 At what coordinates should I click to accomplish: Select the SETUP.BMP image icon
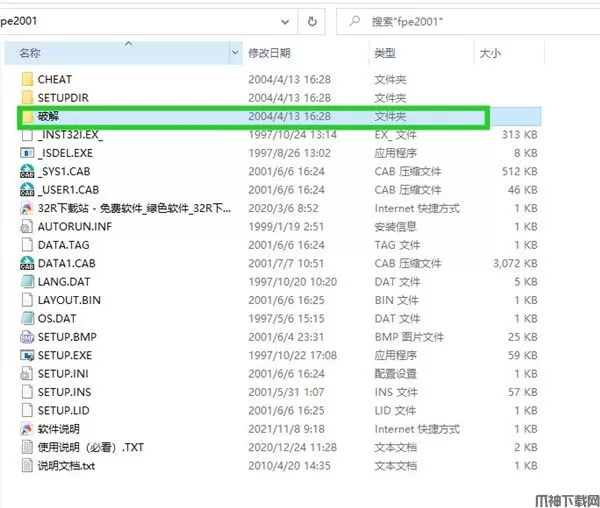coord(27,337)
